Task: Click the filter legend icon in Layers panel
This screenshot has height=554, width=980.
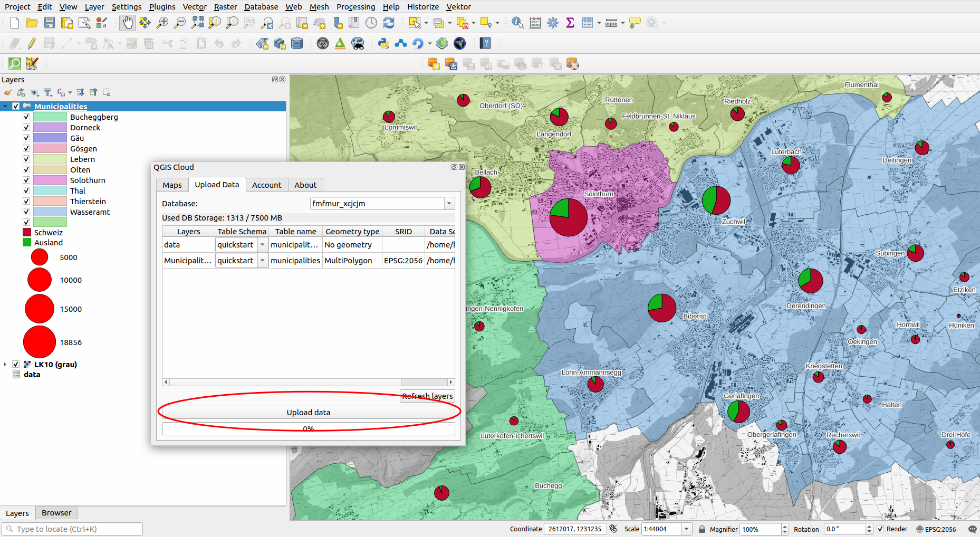Action: tap(48, 92)
